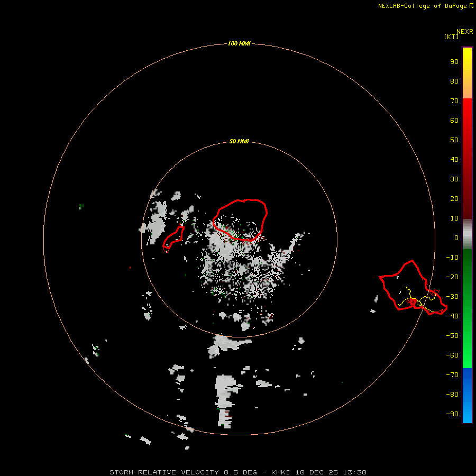
Task: Click the "-20" scale value
Action: pyautogui.click(x=452, y=277)
